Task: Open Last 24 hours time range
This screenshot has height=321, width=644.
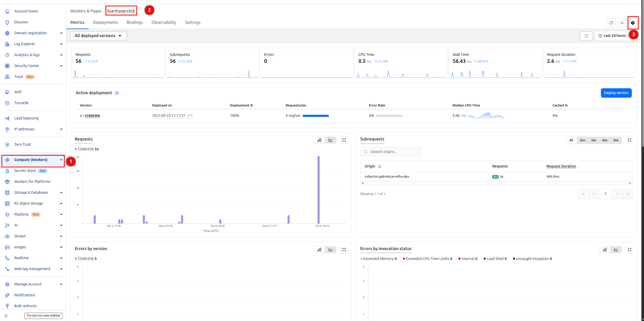Action: [x=614, y=36]
